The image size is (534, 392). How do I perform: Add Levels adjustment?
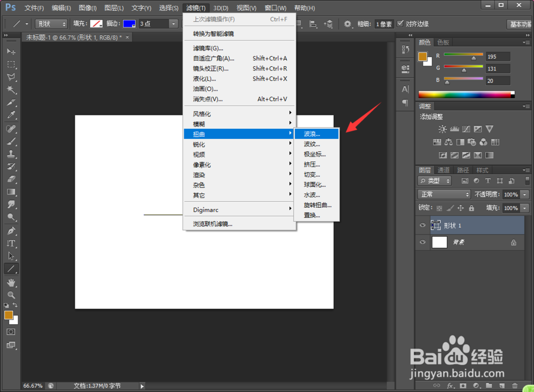[x=454, y=129]
